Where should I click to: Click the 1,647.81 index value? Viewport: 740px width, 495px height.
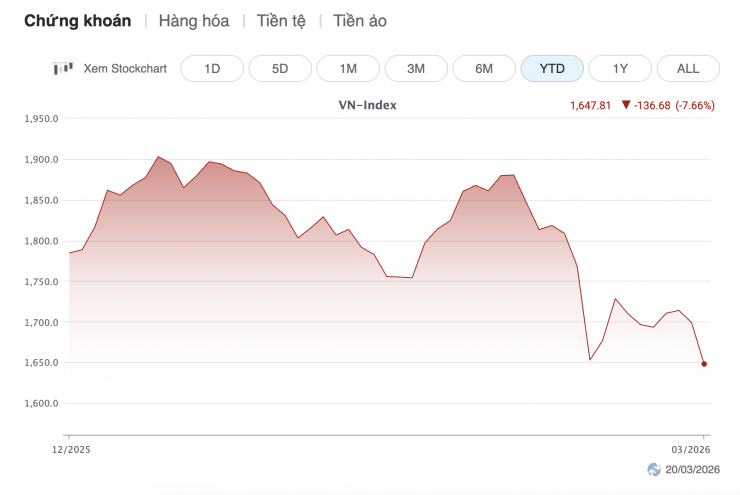point(590,105)
